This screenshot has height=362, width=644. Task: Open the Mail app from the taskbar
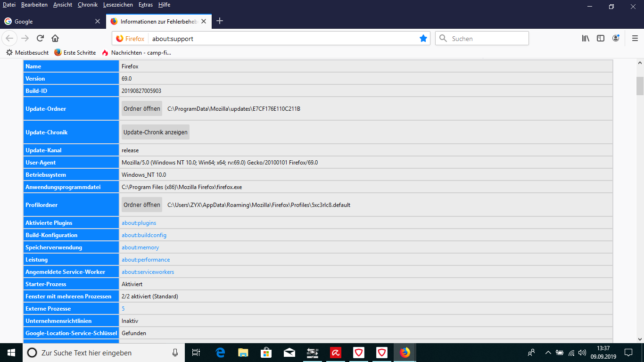tap(289, 353)
